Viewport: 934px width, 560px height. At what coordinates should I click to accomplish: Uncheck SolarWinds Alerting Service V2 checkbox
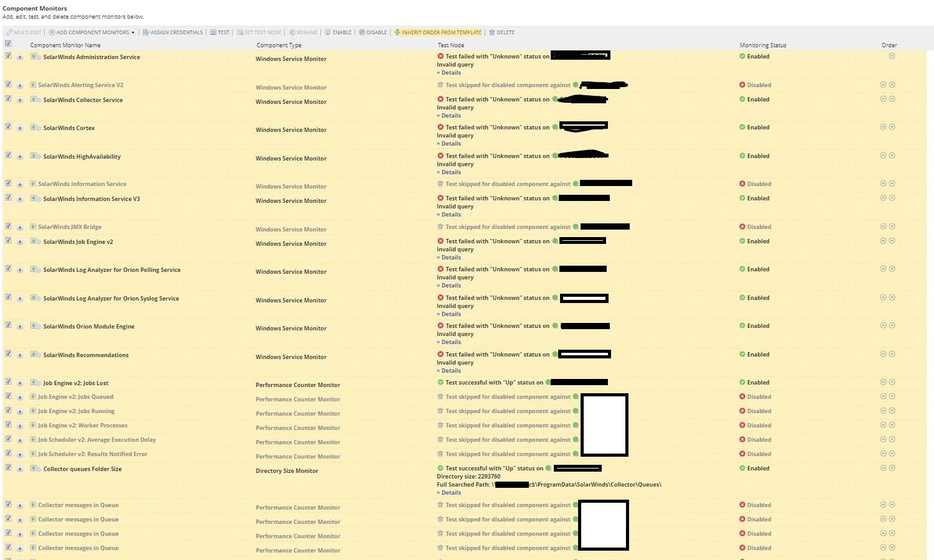8,84
